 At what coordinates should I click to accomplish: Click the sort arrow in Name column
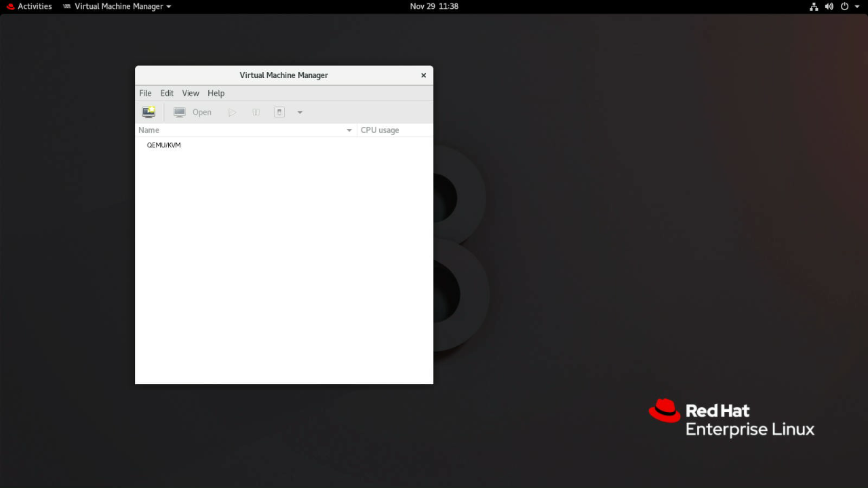click(349, 130)
